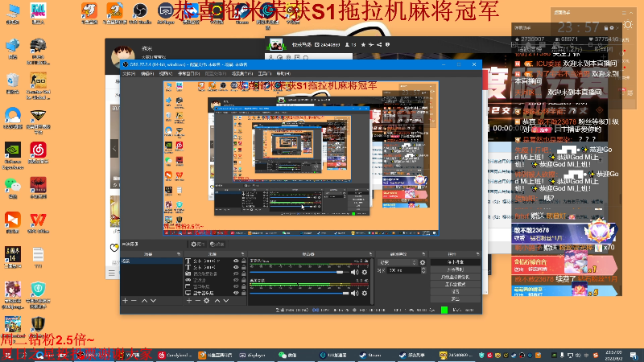Open 麦克风/Aux mixer settings gear

365,272
